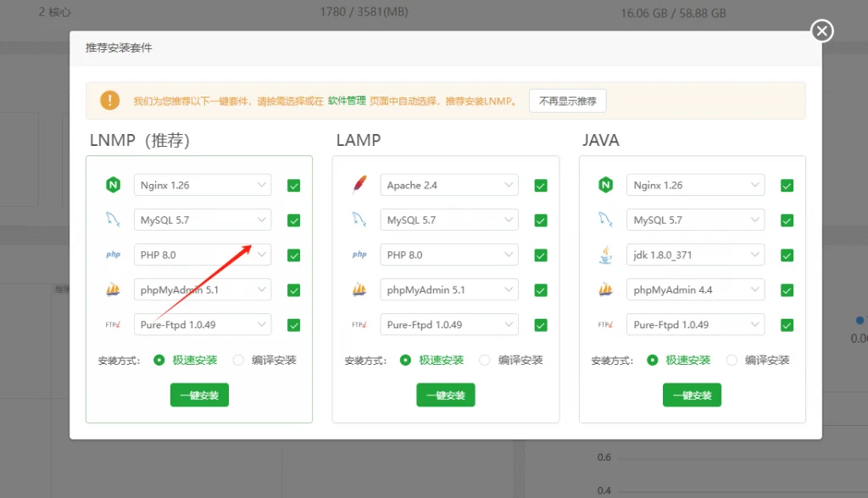Open Pure-Ftpd 1.0.49 dropdown in LAMP
Viewport: 868px width, 498px height.
[x=449, y=325]
